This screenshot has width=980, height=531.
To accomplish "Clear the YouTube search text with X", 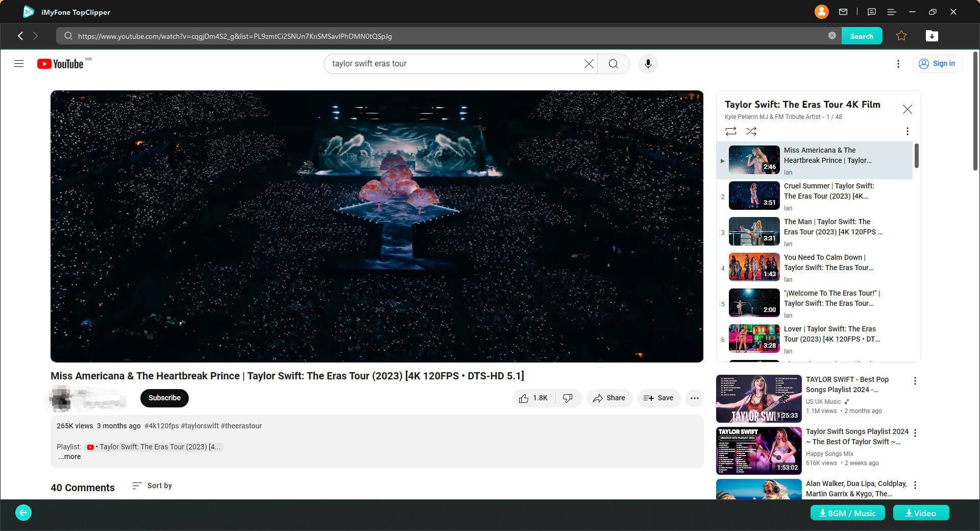I will pyautogui.click(x=589, y=64).
